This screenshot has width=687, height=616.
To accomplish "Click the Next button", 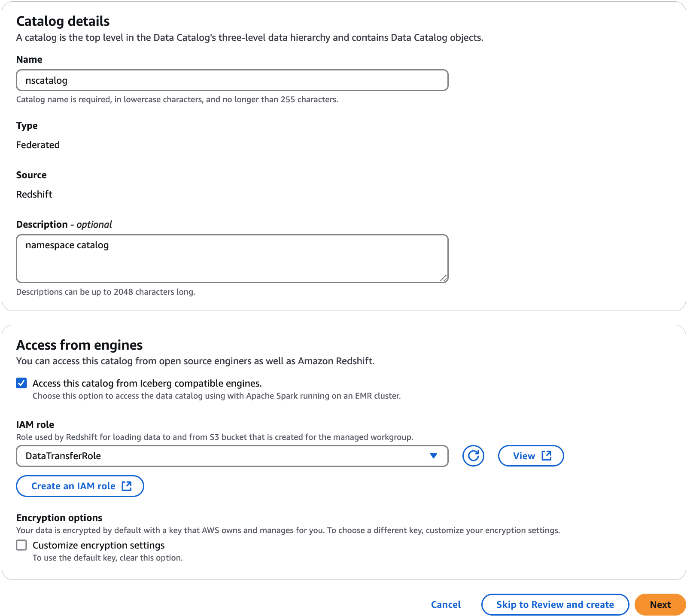I will coord(660,604).
